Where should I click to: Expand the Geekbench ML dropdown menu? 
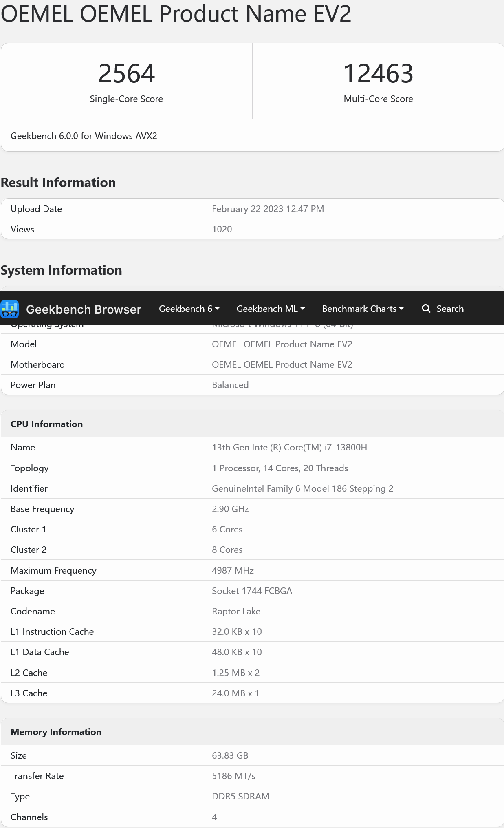pos(271,309)
